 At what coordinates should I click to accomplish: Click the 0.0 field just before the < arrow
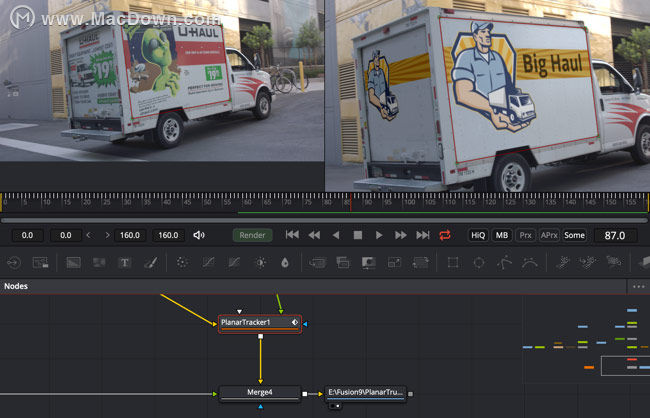[65, 235]
